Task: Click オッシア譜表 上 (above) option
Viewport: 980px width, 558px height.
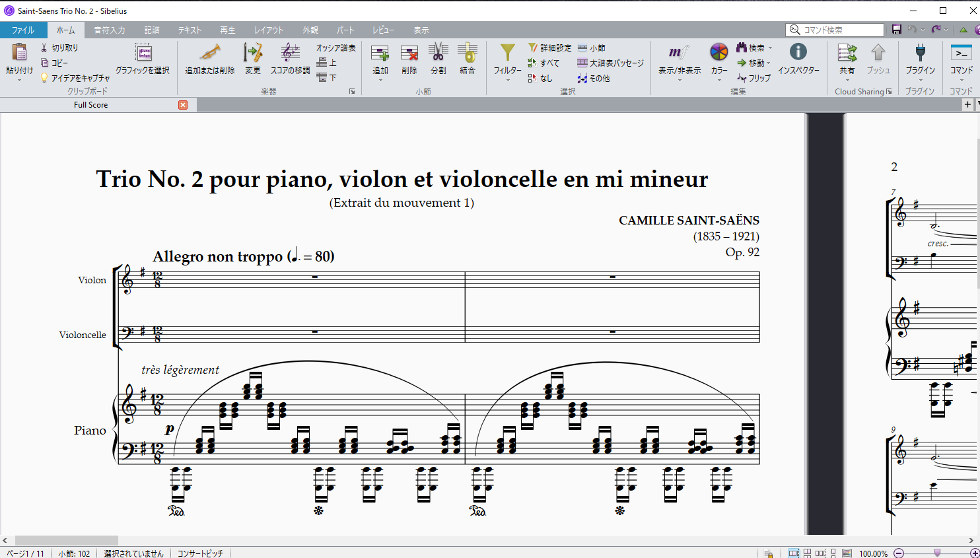Action: point(327,63)
